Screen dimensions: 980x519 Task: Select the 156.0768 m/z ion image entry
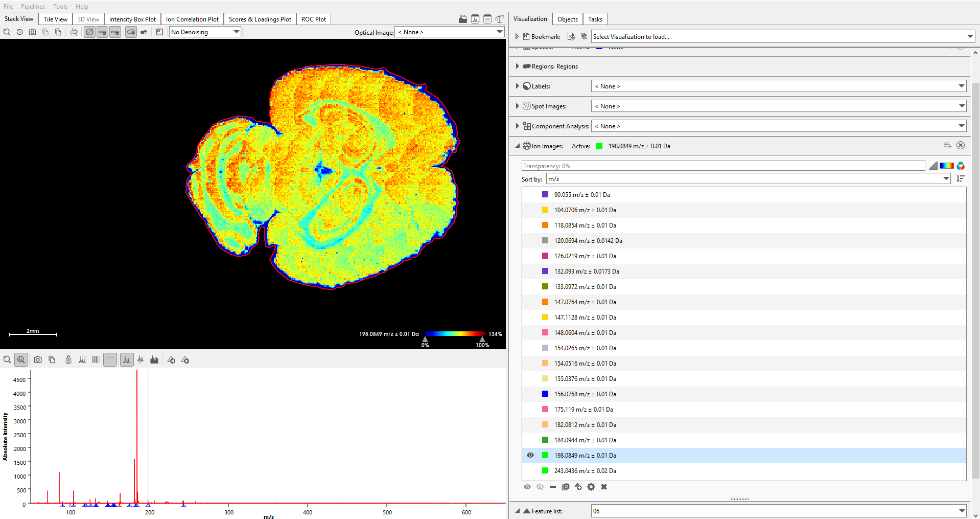coord(585,394)
